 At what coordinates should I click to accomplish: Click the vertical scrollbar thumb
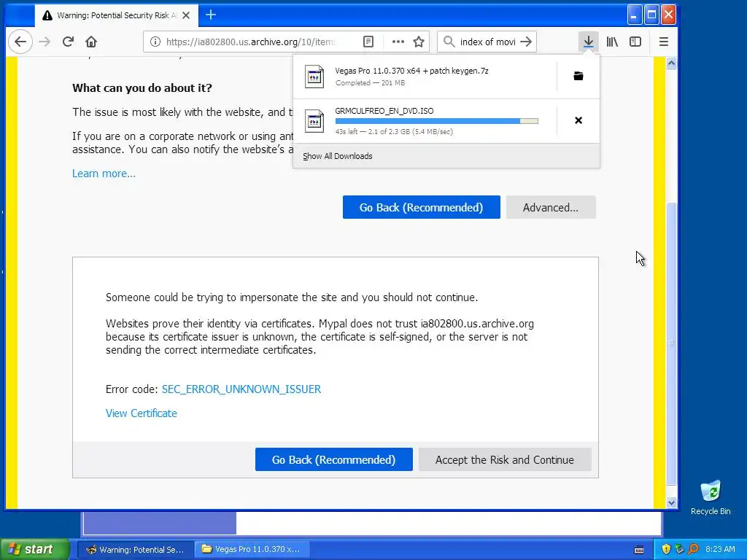pos(671,343)
